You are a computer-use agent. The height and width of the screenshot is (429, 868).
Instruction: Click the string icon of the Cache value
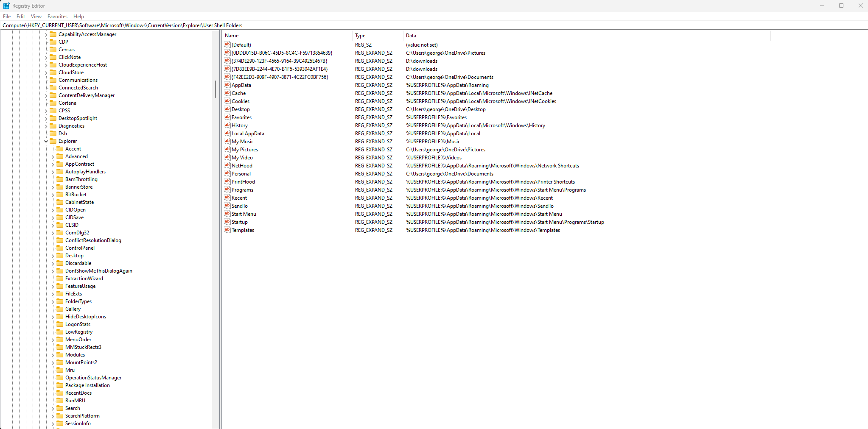tap(227, 93)
